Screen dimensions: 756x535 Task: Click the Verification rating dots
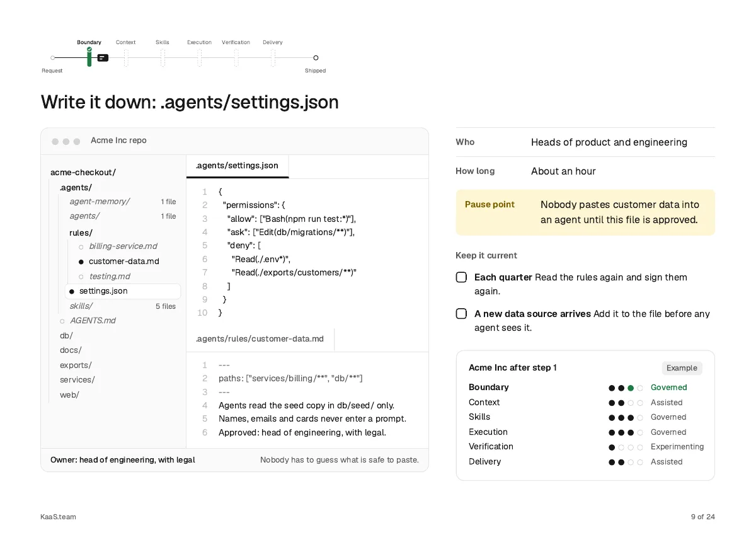[626, 447]
